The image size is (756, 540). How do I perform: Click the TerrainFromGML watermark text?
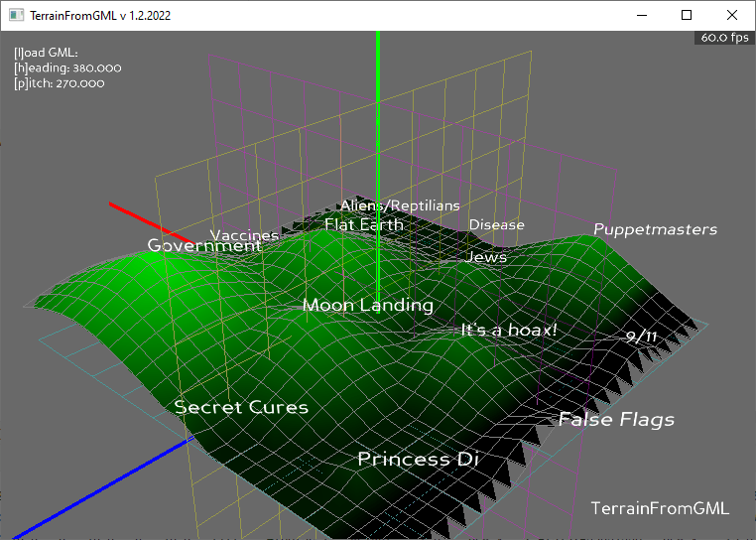click(660, 508)
